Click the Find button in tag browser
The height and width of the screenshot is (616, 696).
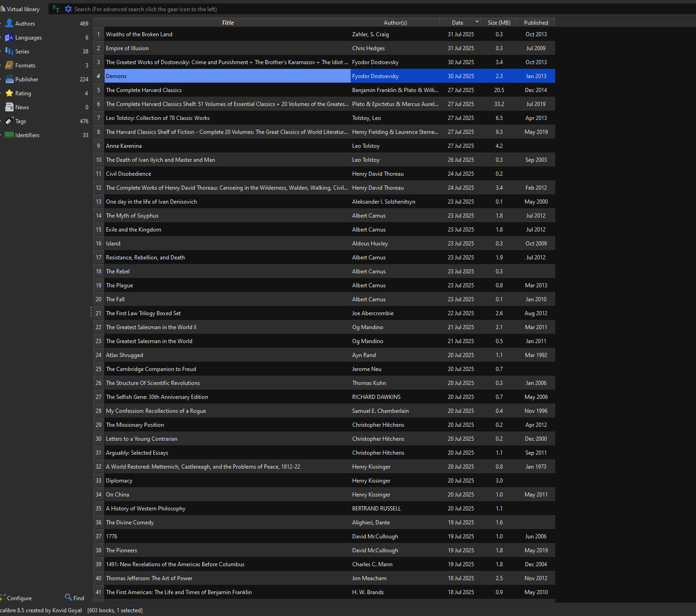pos(75,598)
